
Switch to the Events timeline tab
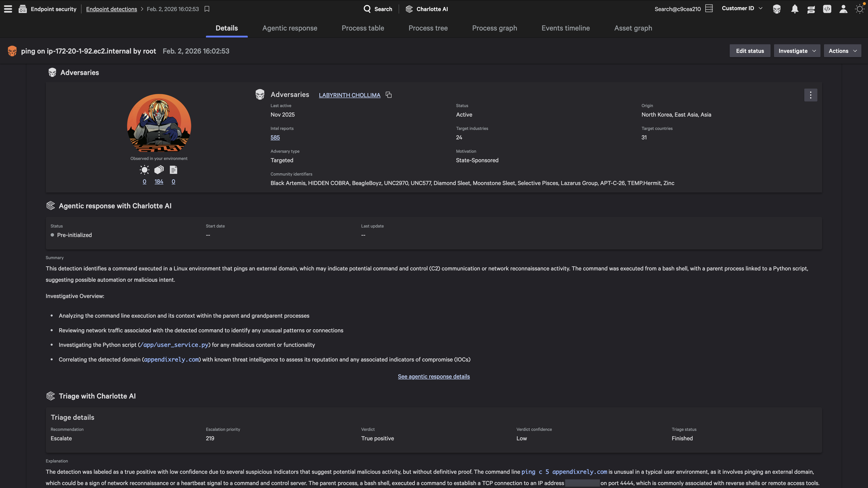tap(565, 28)
